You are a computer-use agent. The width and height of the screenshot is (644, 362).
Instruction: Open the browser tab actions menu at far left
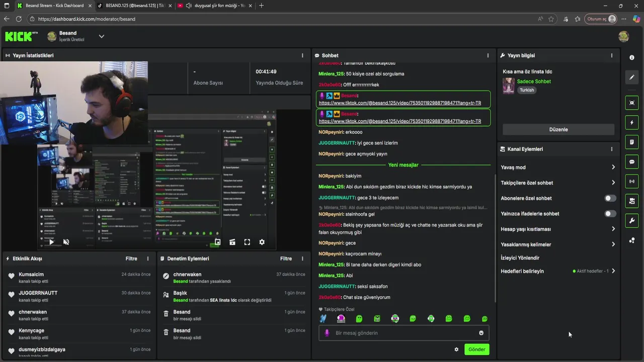pyautogui.click(x=7, y=6)
